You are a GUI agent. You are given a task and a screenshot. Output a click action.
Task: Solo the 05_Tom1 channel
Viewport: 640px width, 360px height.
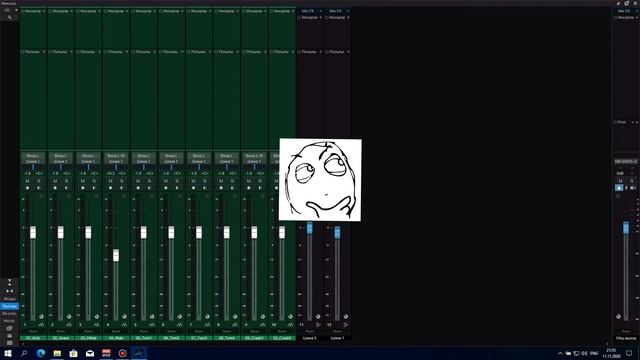point(149,181)
